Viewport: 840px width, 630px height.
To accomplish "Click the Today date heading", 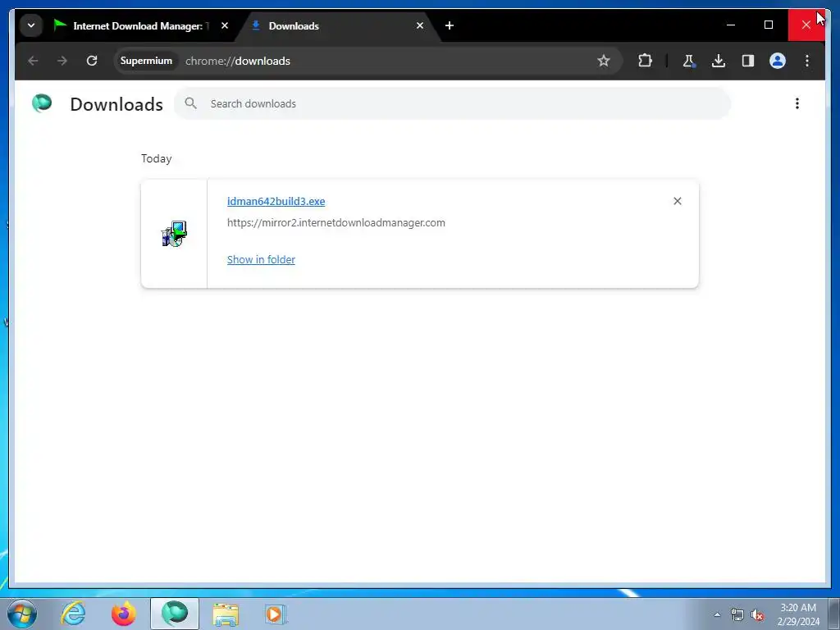I will [x=157, y=158].
